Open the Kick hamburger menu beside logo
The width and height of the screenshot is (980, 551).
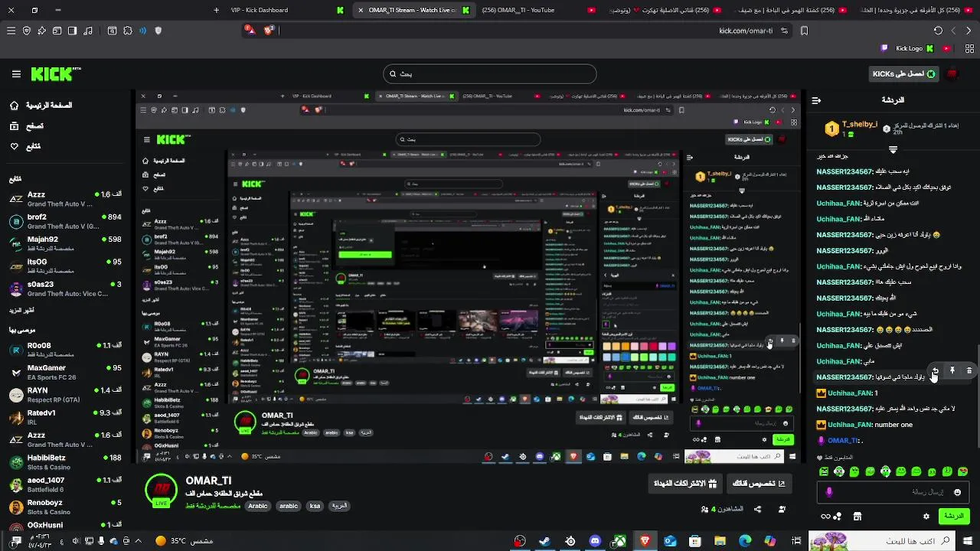(16, 74)
